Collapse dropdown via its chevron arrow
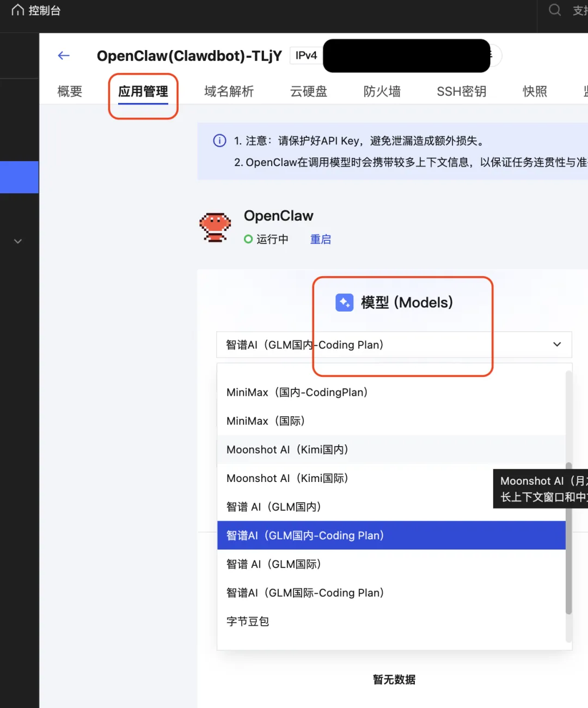The image size is (588, 708). 557,344
